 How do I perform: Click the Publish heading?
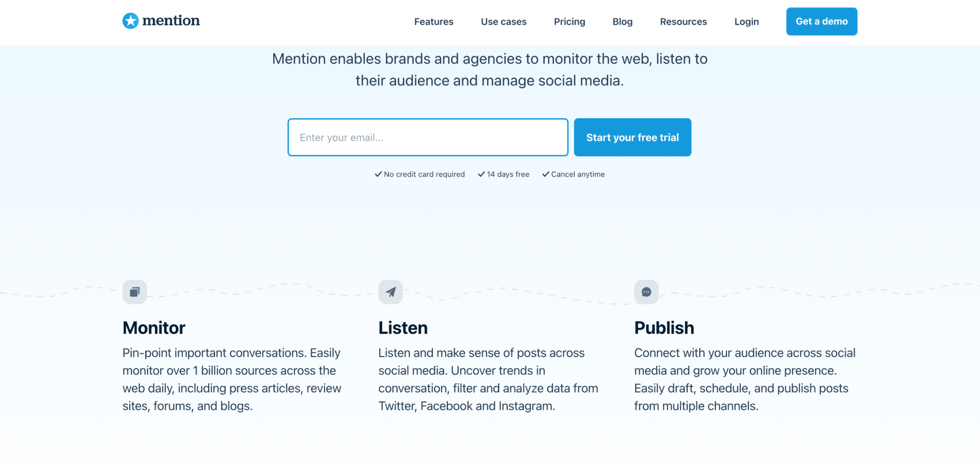[x=664, y=328]
